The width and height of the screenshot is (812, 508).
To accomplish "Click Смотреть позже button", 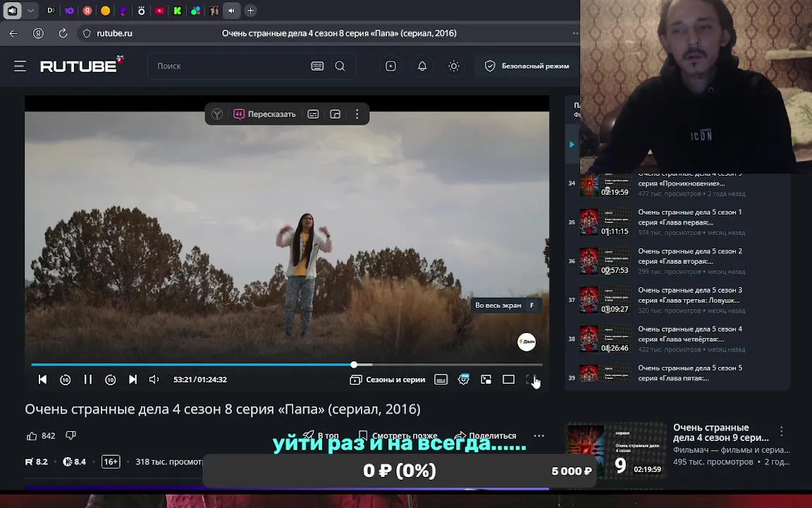I will coord(398,435).
